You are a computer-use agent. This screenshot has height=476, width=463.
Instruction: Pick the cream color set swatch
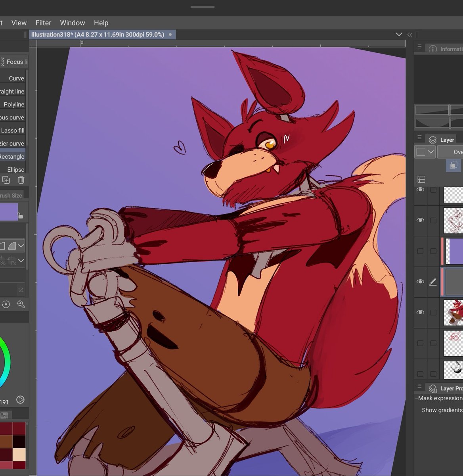(19, 455)
